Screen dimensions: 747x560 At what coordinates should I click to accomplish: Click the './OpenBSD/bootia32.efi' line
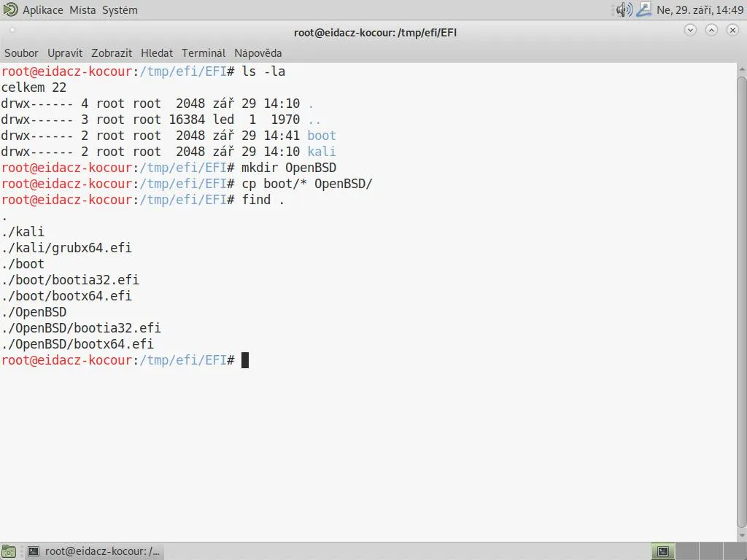[81, 328]
